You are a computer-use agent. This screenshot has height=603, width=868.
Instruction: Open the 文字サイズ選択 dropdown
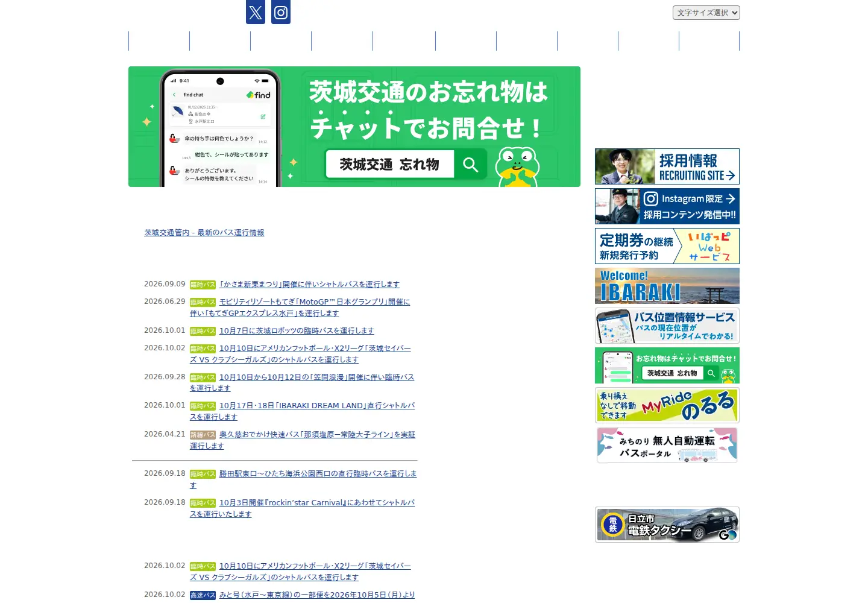(x=706, y=13)
